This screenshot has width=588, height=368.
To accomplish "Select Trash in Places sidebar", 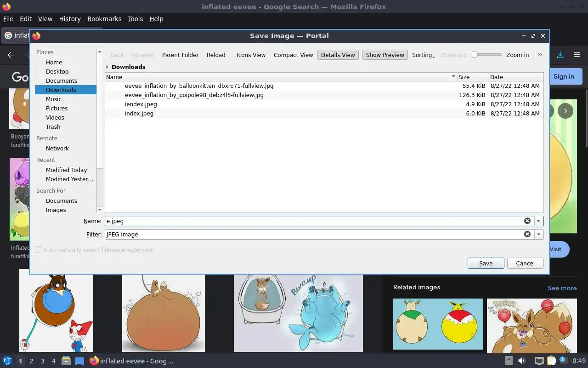I will (x=53, y=126).
